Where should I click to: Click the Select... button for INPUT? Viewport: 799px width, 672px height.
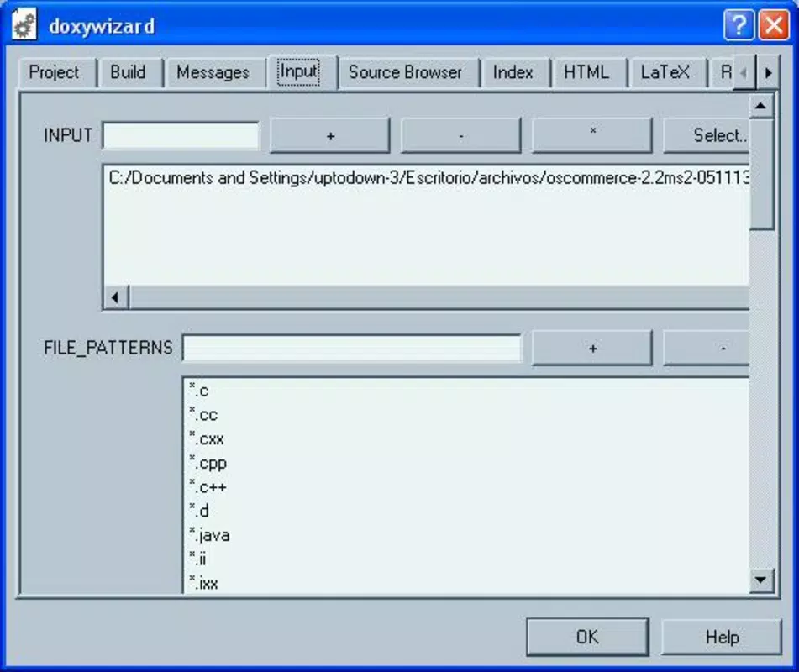click(707, 135)
